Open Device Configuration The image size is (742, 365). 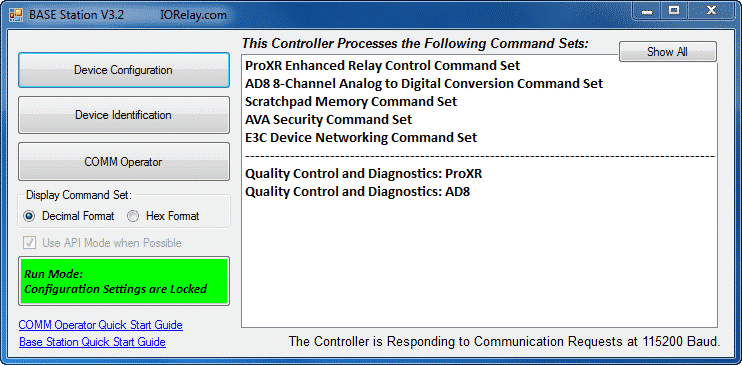pyautogui.click(x=124, y=70)
